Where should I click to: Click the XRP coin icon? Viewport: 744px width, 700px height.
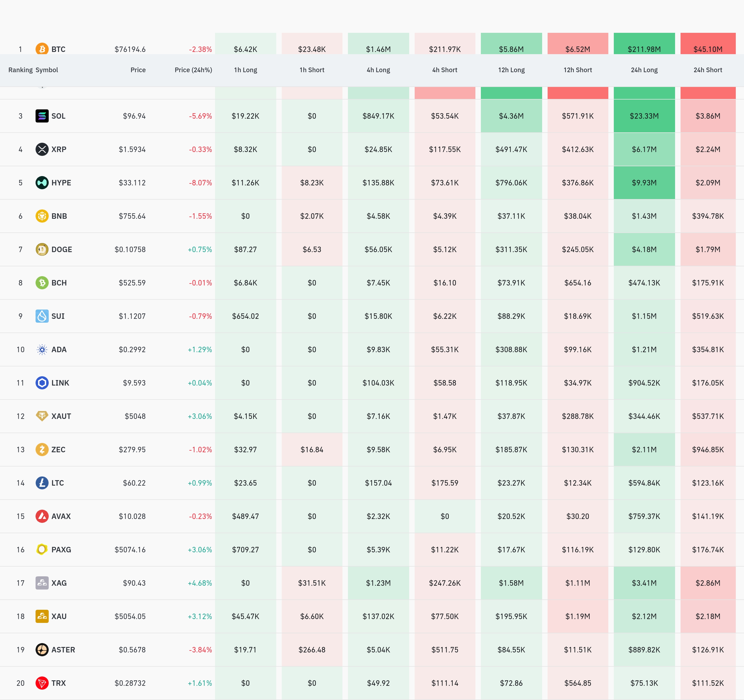click(x=42, y=149)
